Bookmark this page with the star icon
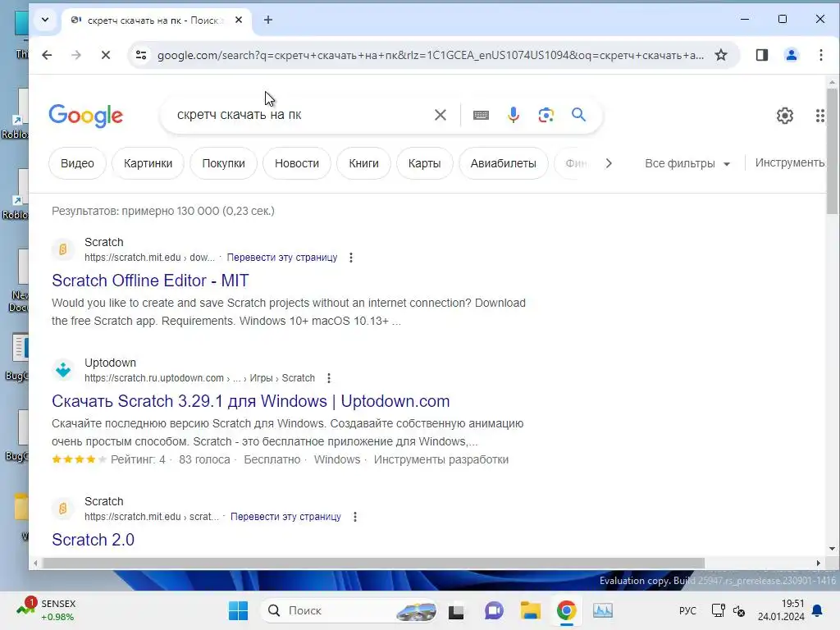Viewport: 840px width, 630px height. click(721, 55)
